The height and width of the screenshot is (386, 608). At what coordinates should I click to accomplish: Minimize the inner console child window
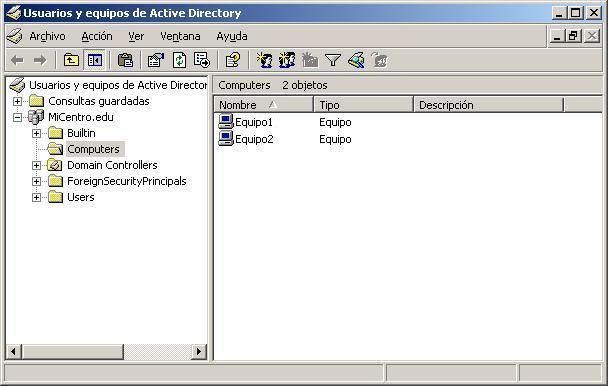pos(557,36)
